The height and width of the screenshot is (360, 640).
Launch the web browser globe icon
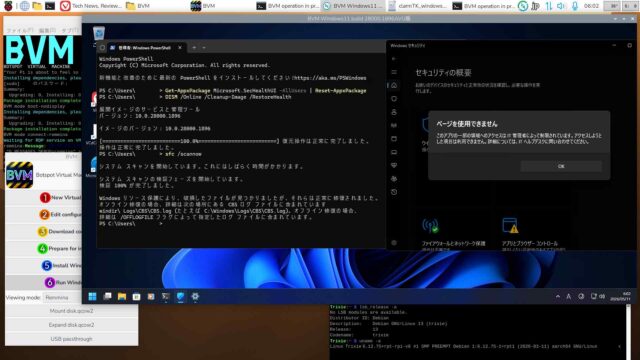coord(25,6)
